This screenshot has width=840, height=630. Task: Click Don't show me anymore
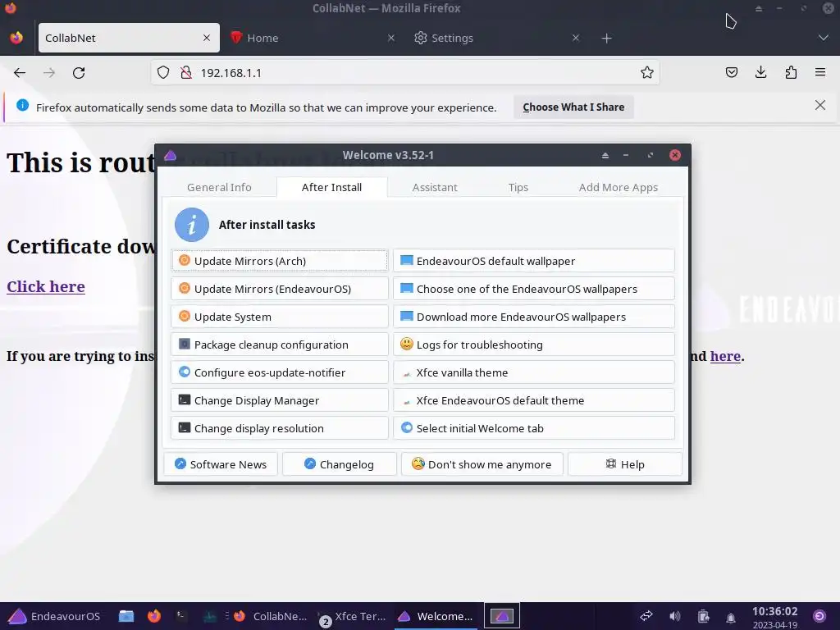coord(482,464)
